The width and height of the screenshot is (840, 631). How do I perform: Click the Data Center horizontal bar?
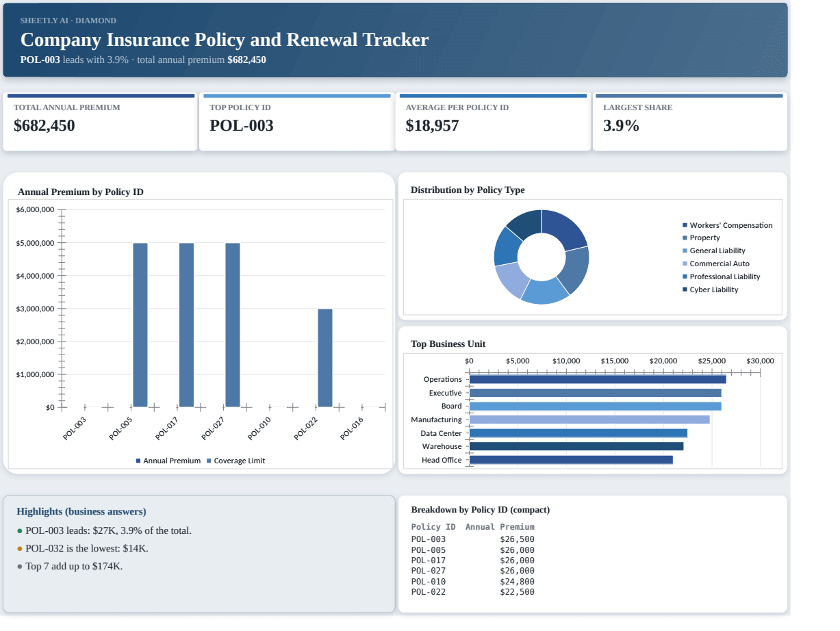[578, 433]
